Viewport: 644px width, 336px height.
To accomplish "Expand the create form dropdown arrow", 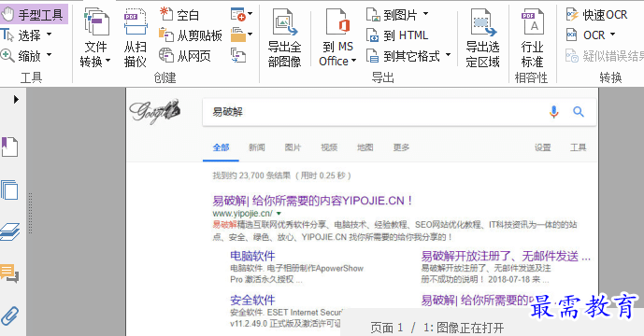I will 250,14.
